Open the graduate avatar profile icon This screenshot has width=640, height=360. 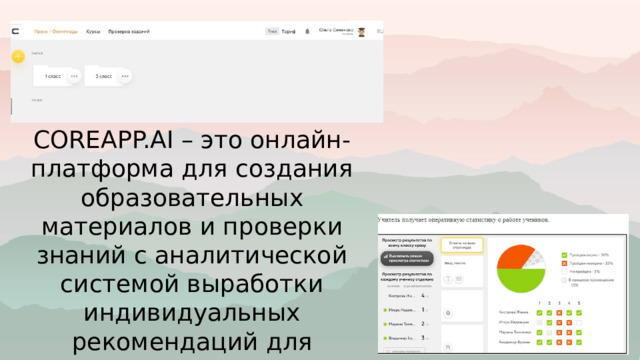click(362, 32)
